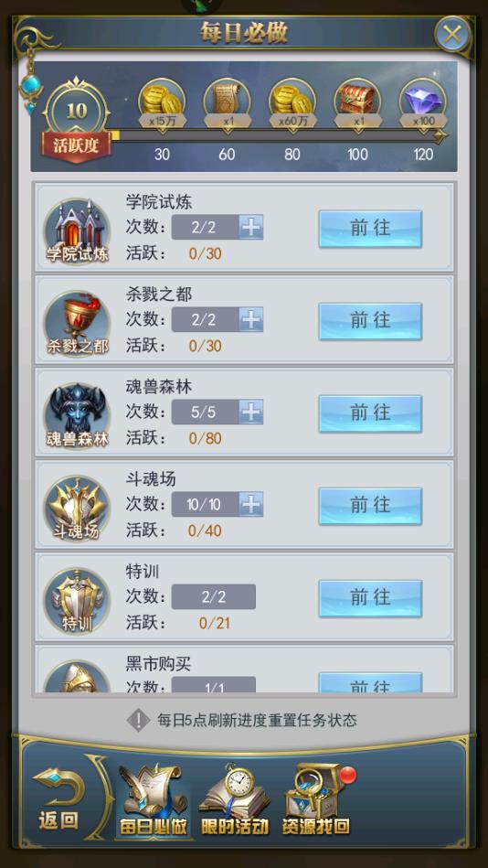This screenshot has width=488, height=868.
Task: Go to 特训 via 前往 button
Action: pyautogui.click(x=370, y=598)
